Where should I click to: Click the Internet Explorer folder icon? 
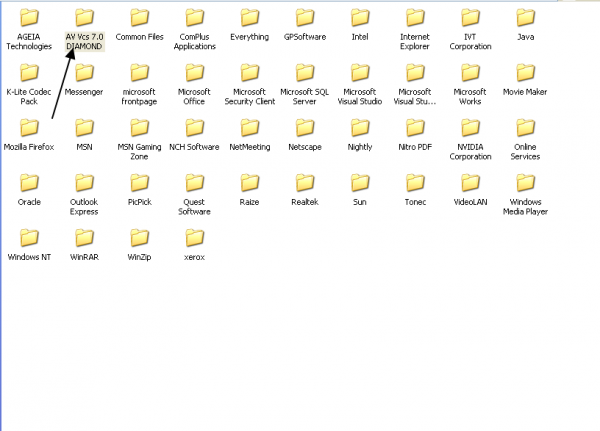[415, 18]
